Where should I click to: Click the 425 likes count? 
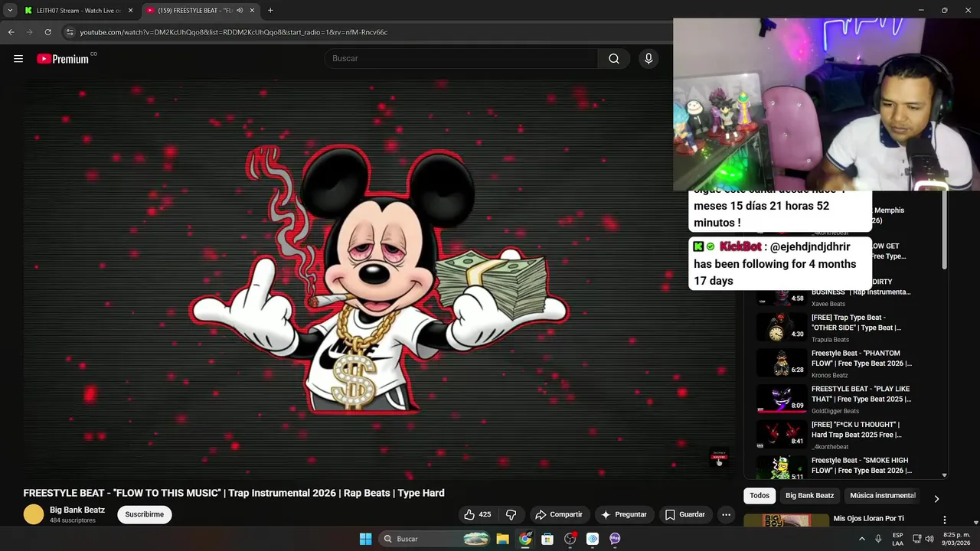click(x=485, y=514)
